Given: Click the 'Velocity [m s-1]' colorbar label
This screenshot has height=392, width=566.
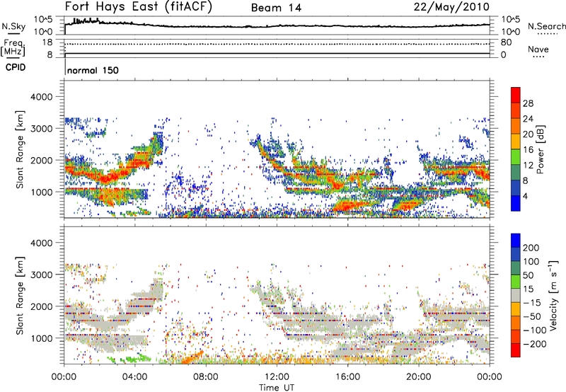Looking at the screenshot, I should point(553,295).
